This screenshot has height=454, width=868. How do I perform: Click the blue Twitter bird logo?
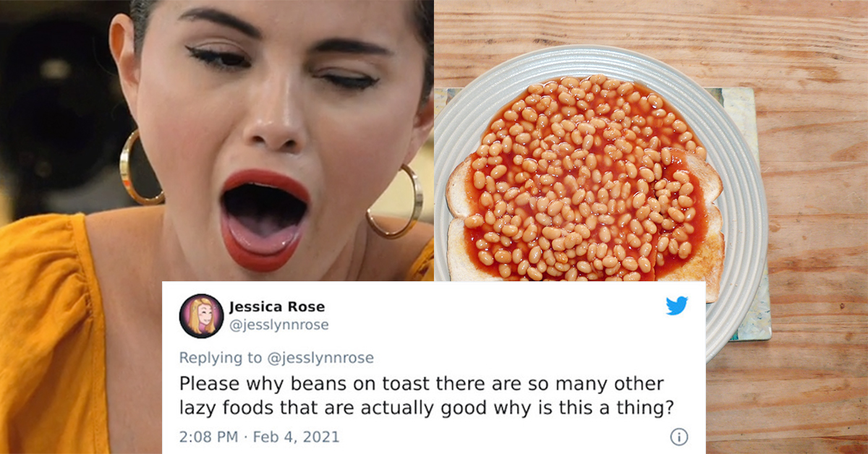(x=676, y=306)
